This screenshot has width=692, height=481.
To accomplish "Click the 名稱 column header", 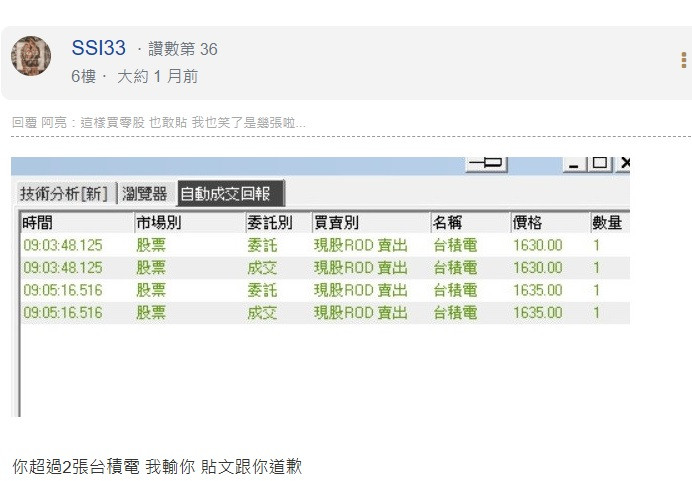I will point(470,222).
